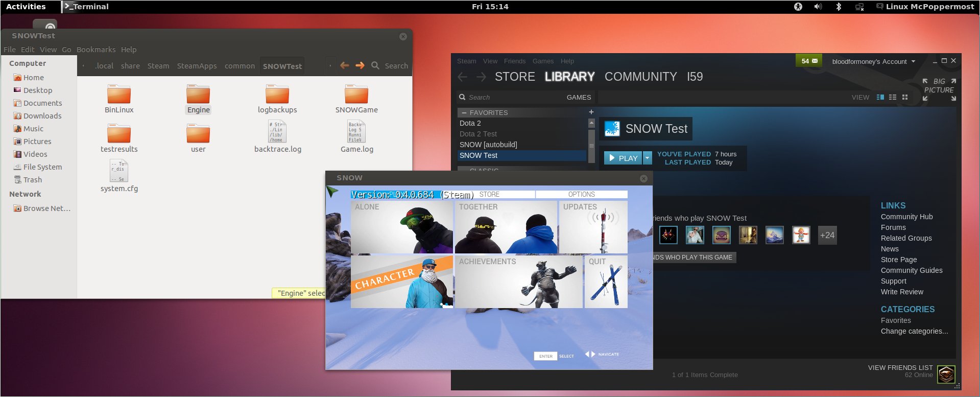Open Steam inbox showing 54 messages

point(809,61)
